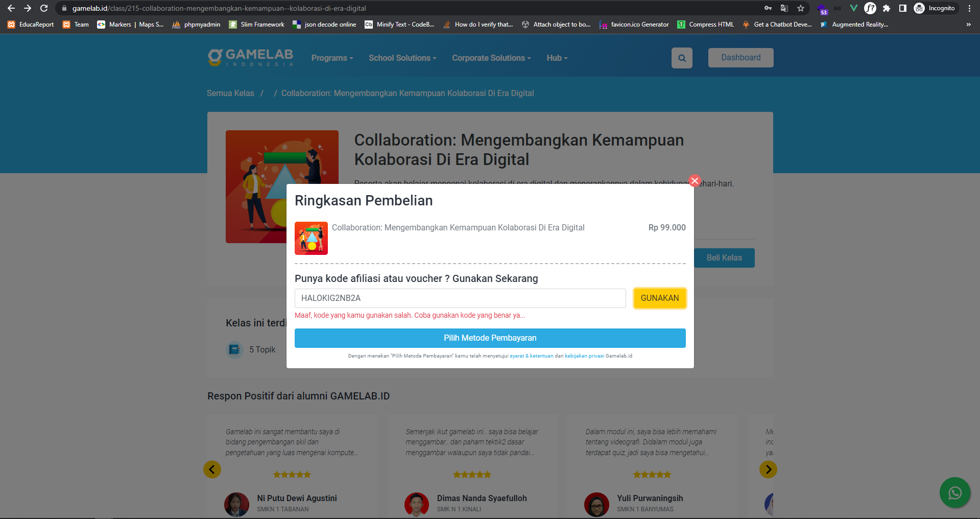Open syarat & ketentuan link
The image size is (980, 519).
point(532,356)
